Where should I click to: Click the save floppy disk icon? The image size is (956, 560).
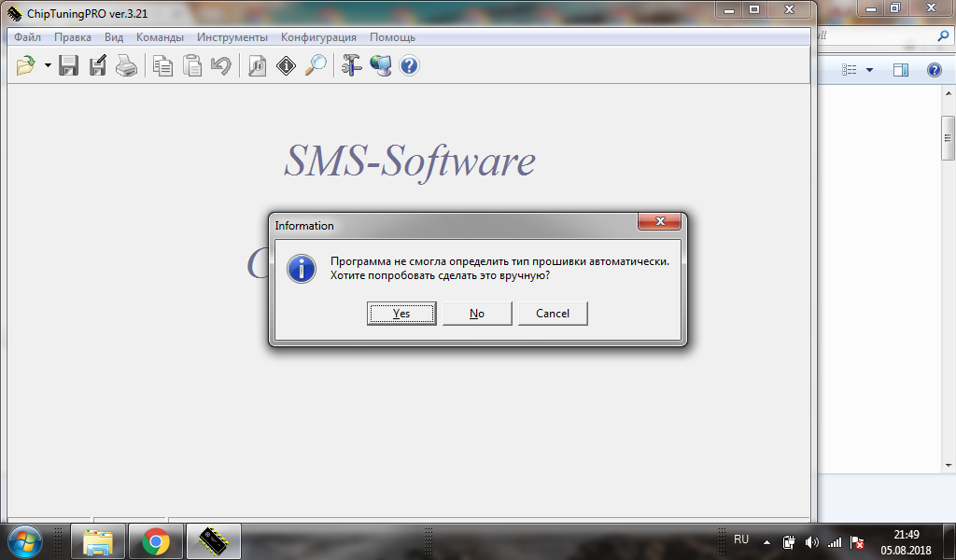click(x=68, y=66)
